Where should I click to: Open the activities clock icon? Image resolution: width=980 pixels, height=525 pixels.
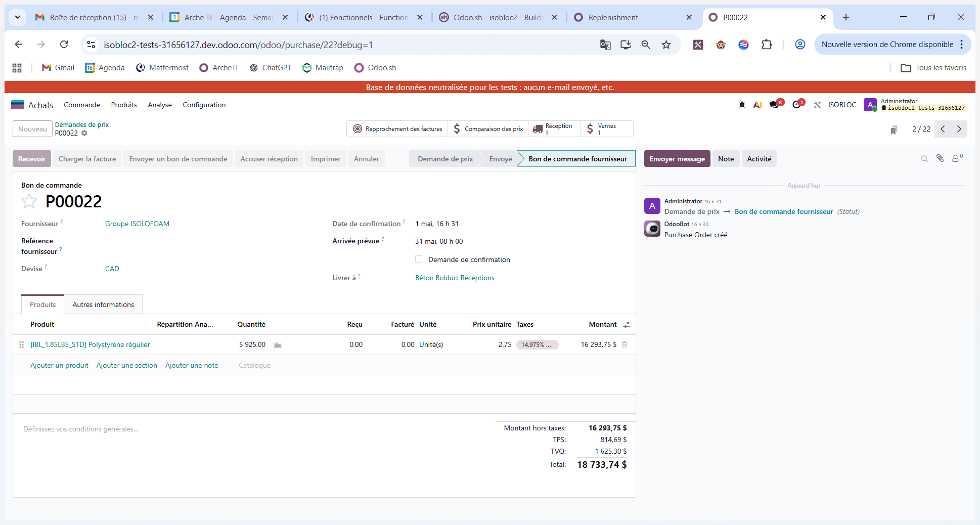pos(797,105)
